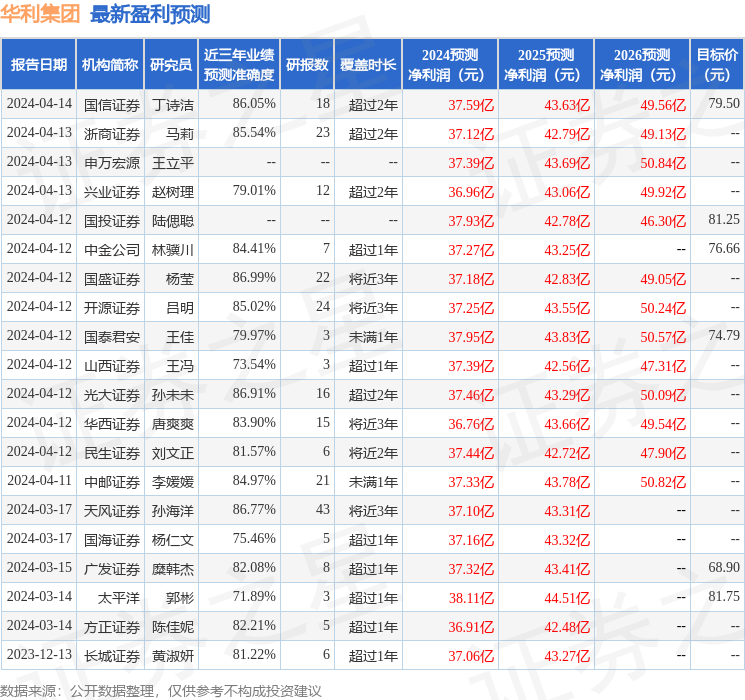Select report count 43

[323, 509]
